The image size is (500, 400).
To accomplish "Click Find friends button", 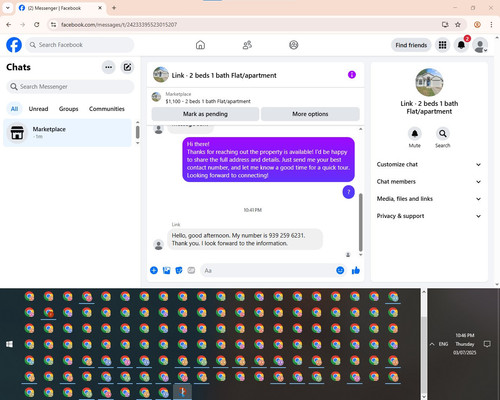I will click(411, 45).
